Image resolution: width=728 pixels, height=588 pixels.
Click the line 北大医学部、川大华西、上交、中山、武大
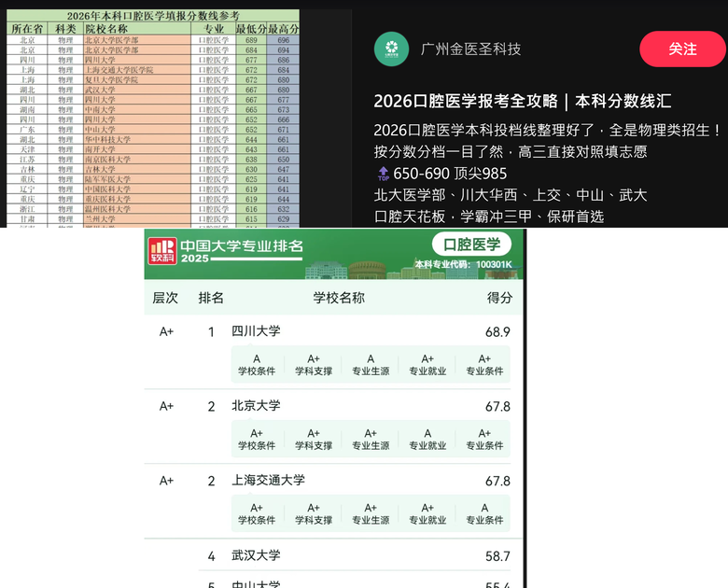coord(511,195)
